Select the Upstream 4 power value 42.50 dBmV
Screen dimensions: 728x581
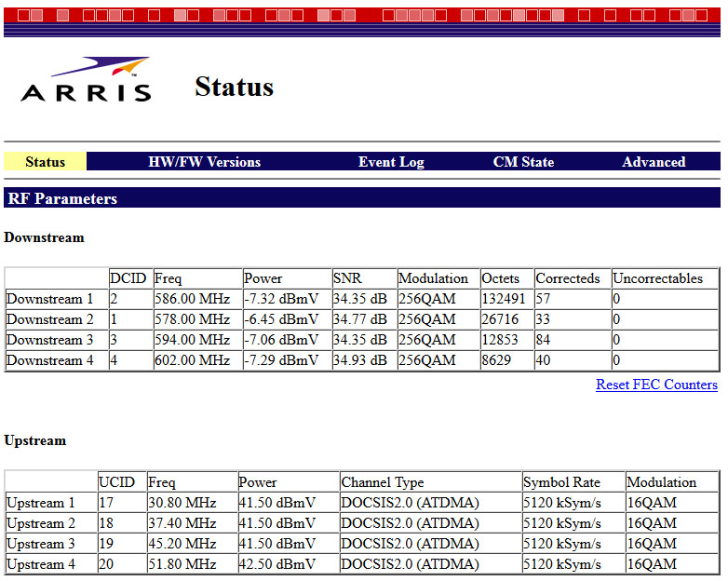277,564
